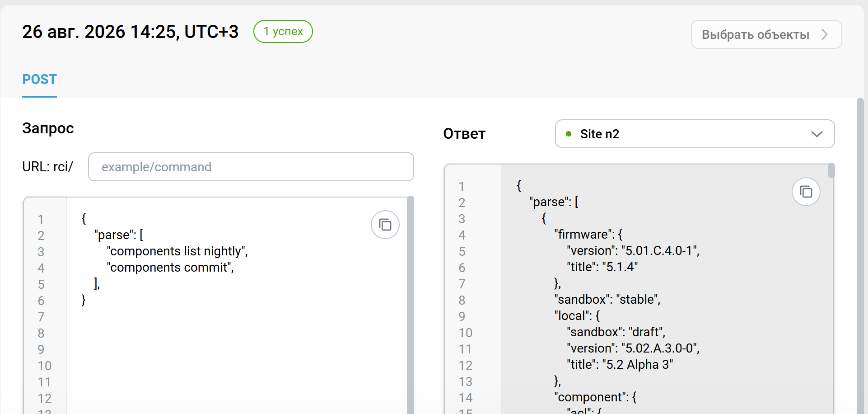The width and height of the screenshot is (868, 414).
Task: Click the request editor vertical scrollbar
Action: [411, 305]
